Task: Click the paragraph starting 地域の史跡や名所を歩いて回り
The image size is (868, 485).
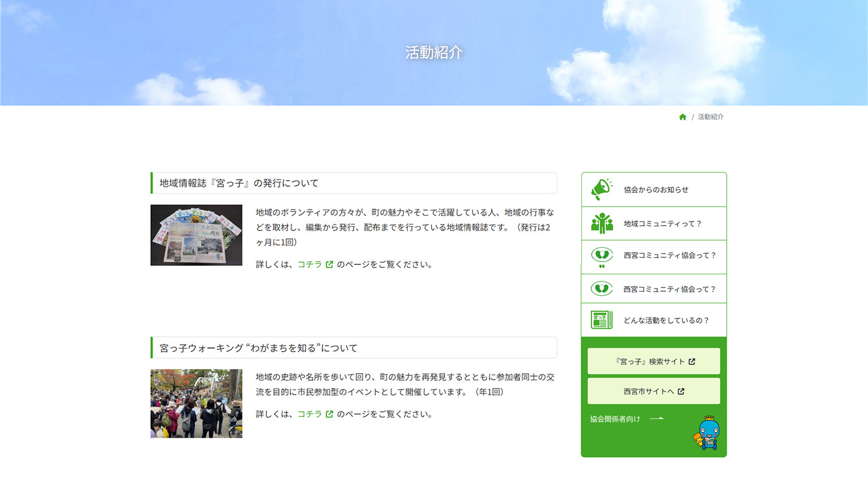Action: pyautogui.click(x=405, y=384)
